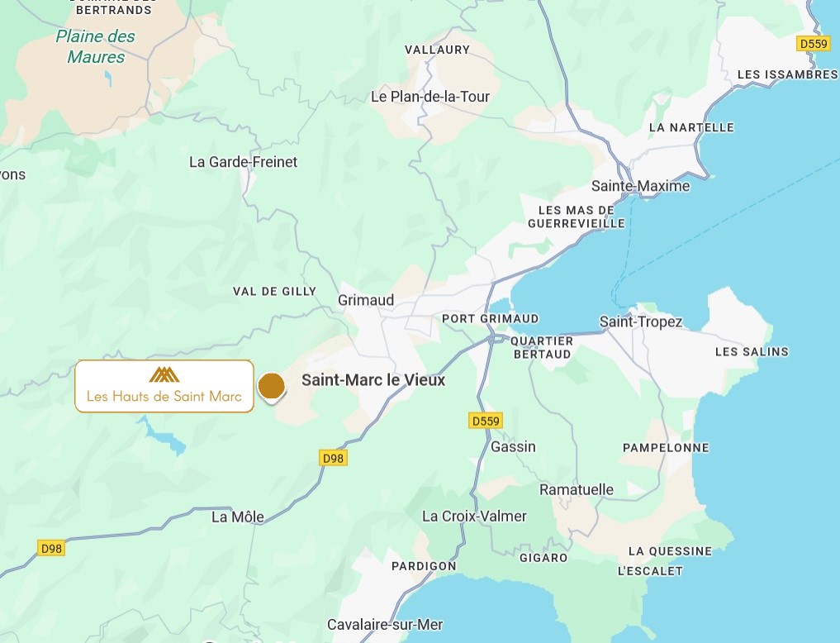Click the D98 badge at the left edge
This screenshot has width=840, height=643.
(x=51, y=548)
